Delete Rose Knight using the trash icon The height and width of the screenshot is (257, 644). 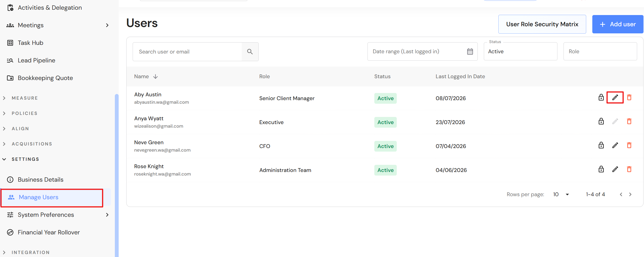pyautogui.click(x=629, y=169)
